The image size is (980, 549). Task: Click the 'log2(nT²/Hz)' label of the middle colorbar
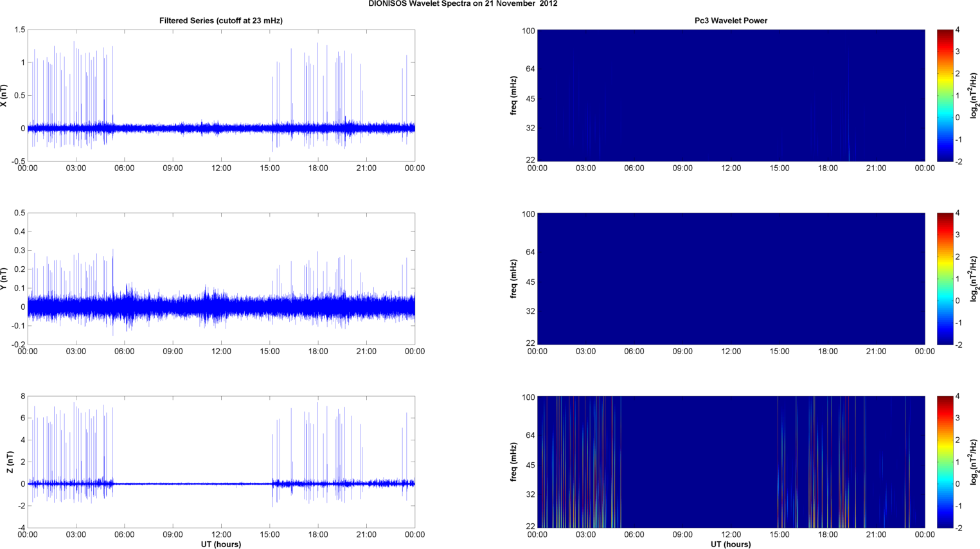click(974, 279)
